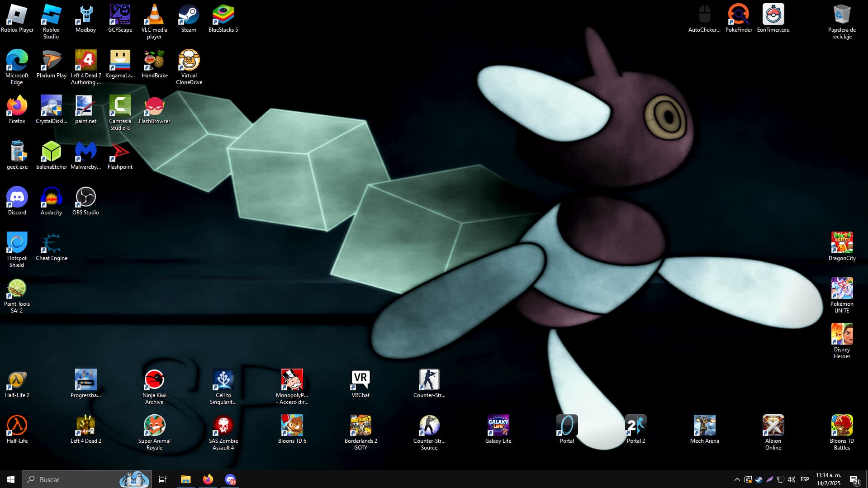Click the FlashBrowser desktop icon
This screenshot has width=868, height=488.
tap(154, 109)
